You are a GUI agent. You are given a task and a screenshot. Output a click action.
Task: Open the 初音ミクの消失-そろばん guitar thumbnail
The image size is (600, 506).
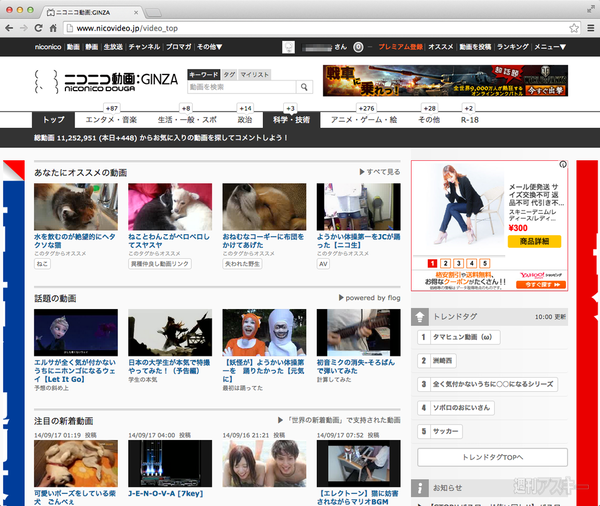[x=359, y=333]
